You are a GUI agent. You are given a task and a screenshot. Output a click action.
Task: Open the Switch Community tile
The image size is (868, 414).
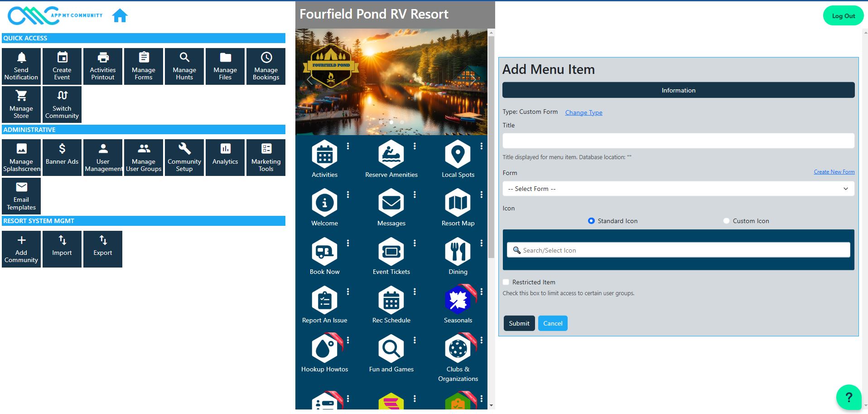[62, 104]
